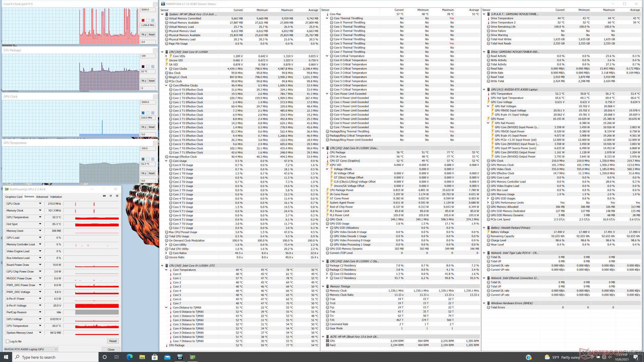The image size is (644, 362).
Task: Select GPU-Z taskbar icon
Action: click(193, 357)
